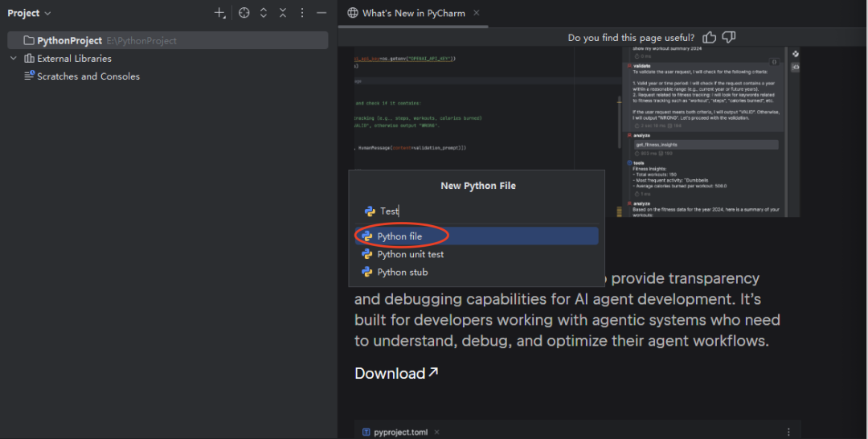
Task: Open the Project panel options kebab menu
Action: [302, 13]
